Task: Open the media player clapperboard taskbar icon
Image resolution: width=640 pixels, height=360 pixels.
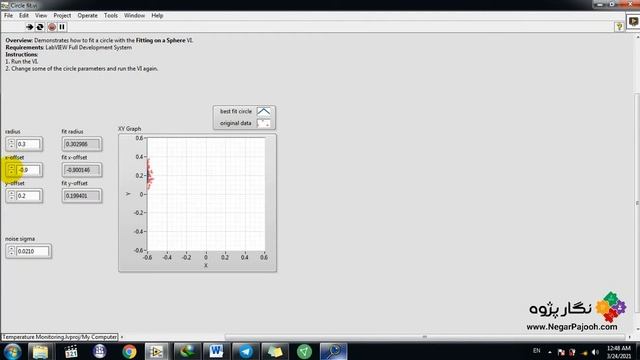Action: coord(71,351)
